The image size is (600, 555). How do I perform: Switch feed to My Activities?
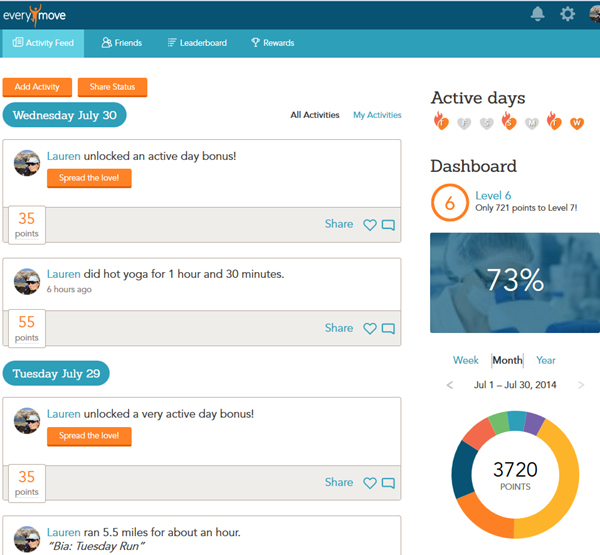click(x=377, y=115)
